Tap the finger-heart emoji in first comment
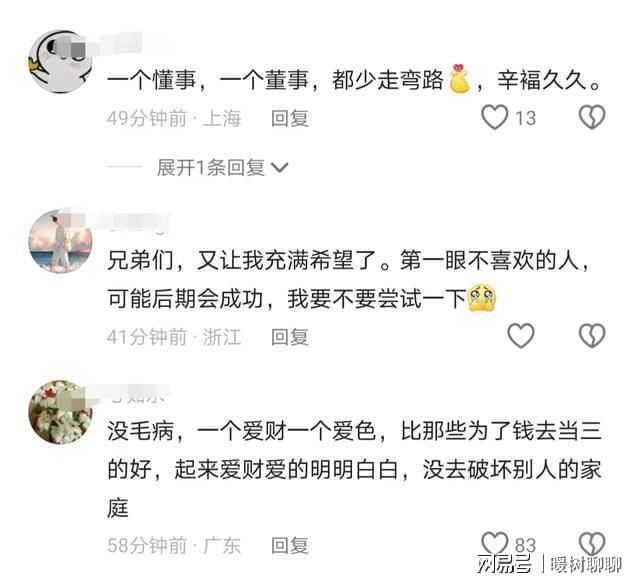 [459, 78]
